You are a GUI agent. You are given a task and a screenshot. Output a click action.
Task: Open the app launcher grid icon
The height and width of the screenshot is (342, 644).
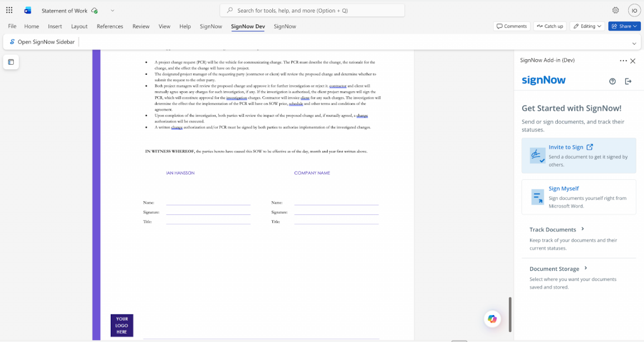coord(9,10)
